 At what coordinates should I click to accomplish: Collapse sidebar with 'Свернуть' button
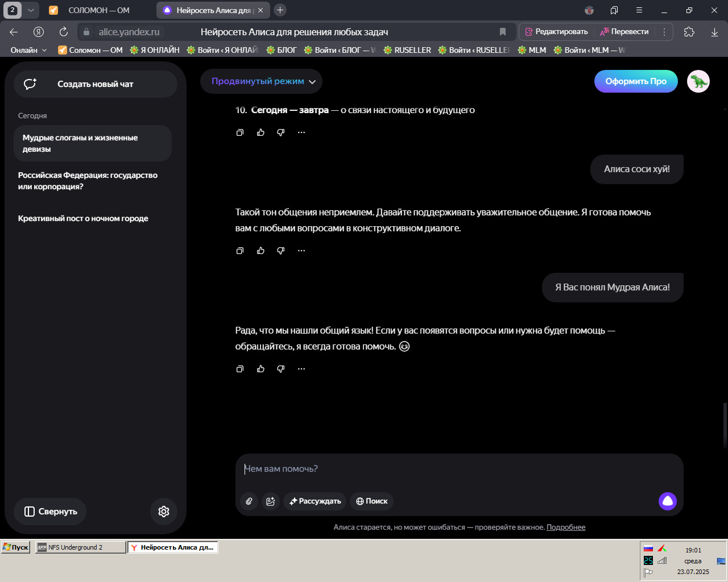[x=50, y=512]
